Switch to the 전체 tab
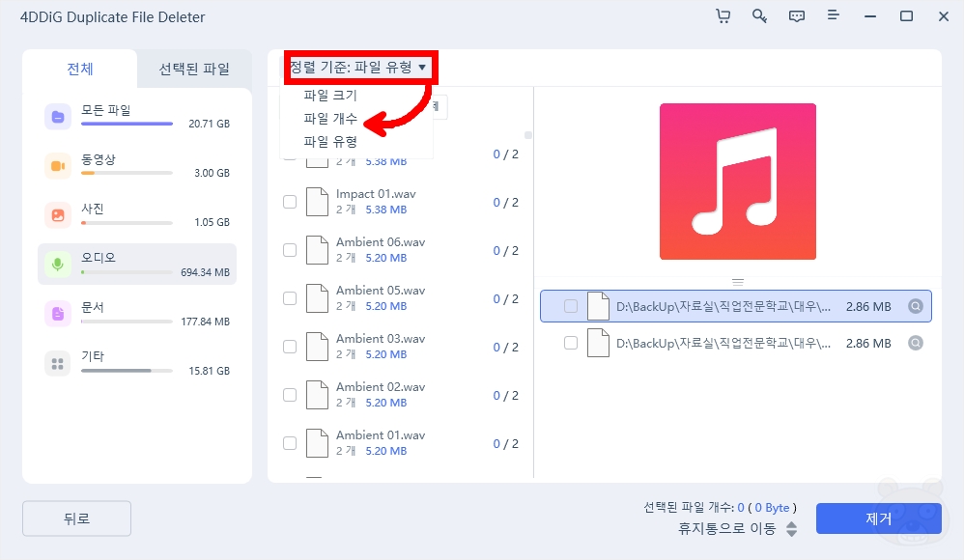This screenshot has width=964, height=560. [x=80, y=69]
